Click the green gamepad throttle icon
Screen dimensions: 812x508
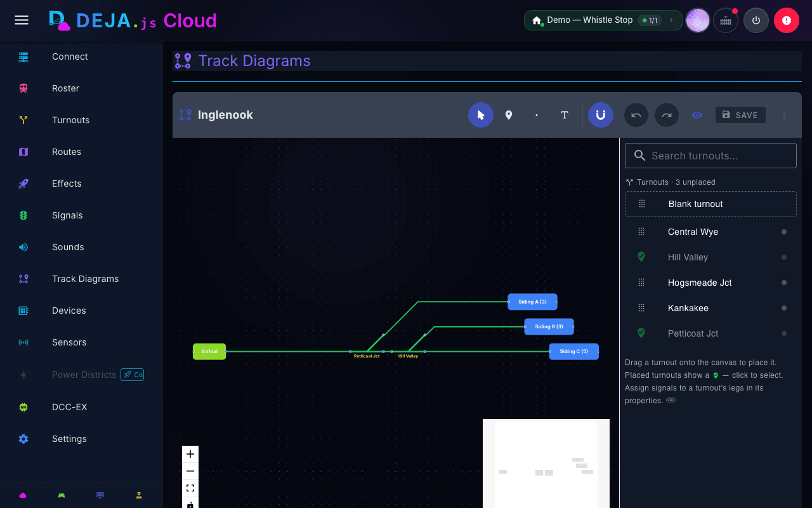62,495
